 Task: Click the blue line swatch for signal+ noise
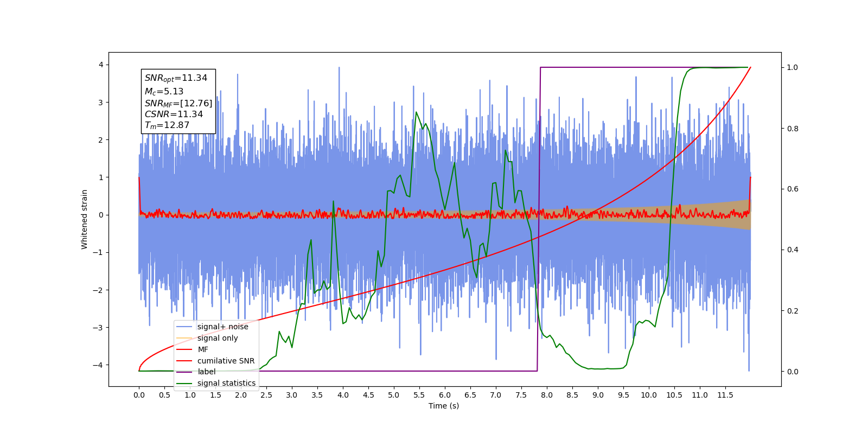point(185,327)
